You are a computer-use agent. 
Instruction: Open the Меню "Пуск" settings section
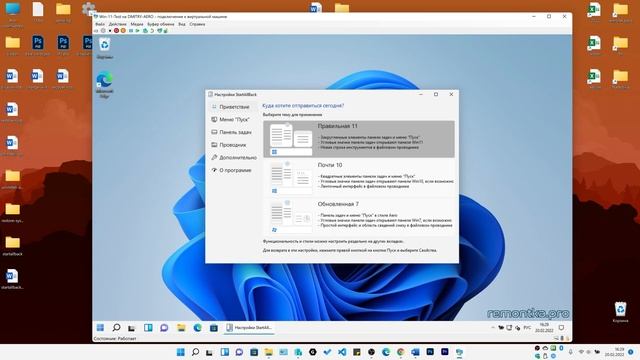click(x=234, y=120)
